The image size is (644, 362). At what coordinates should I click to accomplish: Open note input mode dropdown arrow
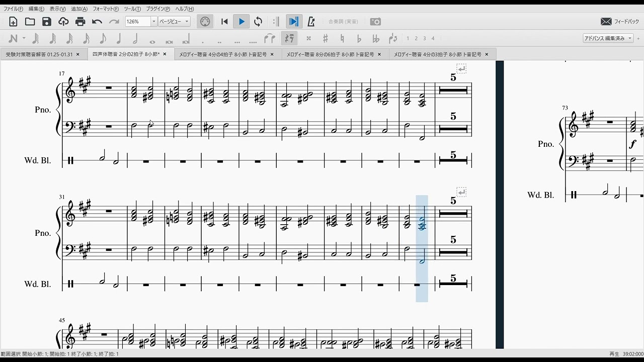[x=24, y=38]
